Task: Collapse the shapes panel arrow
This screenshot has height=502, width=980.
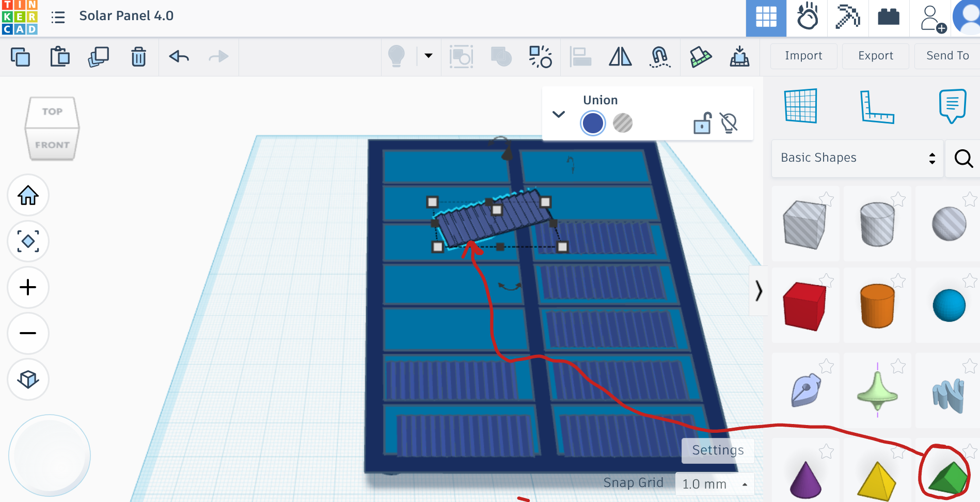Action: [758, 291]
